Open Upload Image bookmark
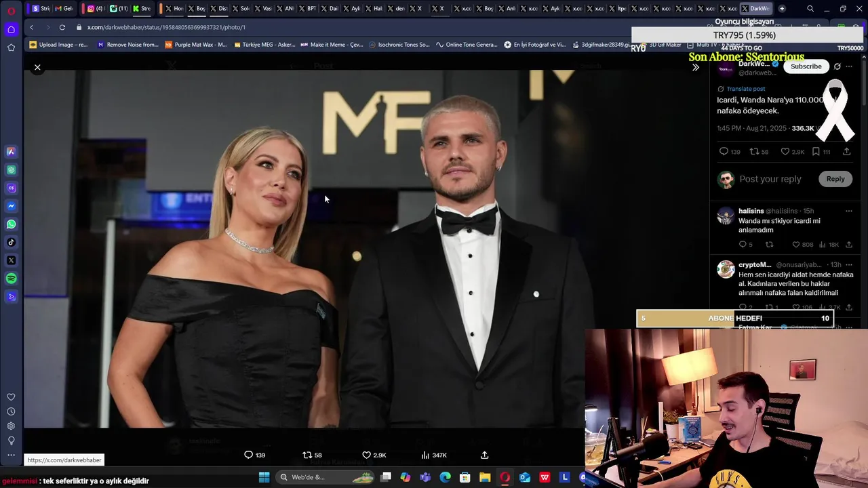This screenshot has height=488, width=868. tap(58, 45)
